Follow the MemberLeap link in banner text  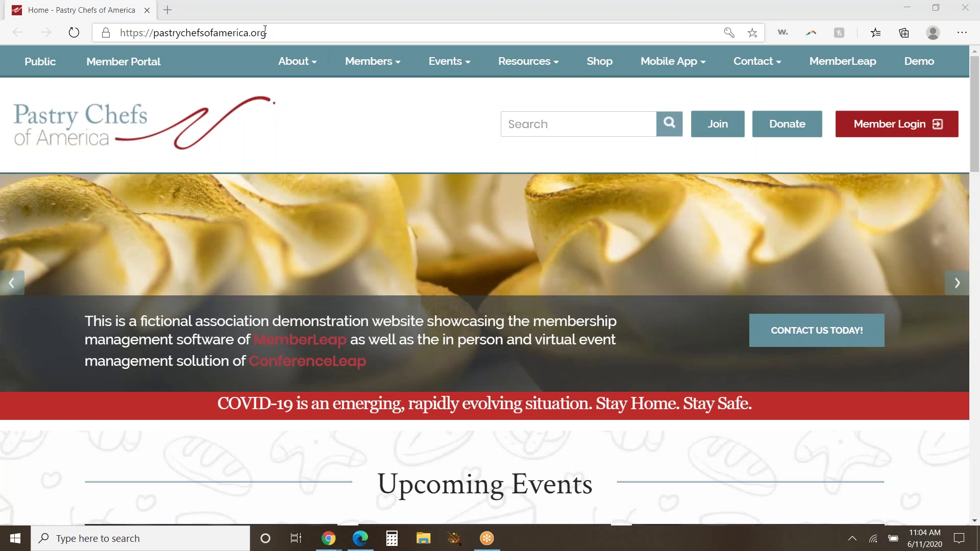coord(300,340)
